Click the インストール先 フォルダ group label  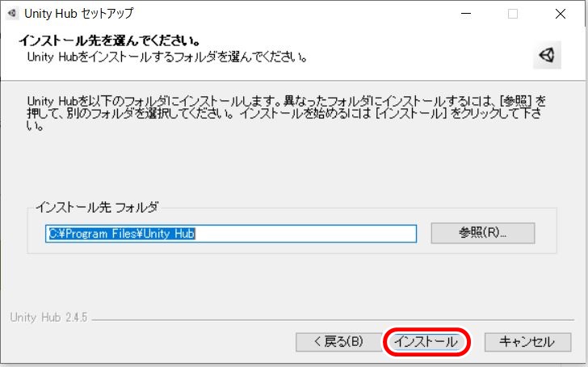tap(97, 207)
